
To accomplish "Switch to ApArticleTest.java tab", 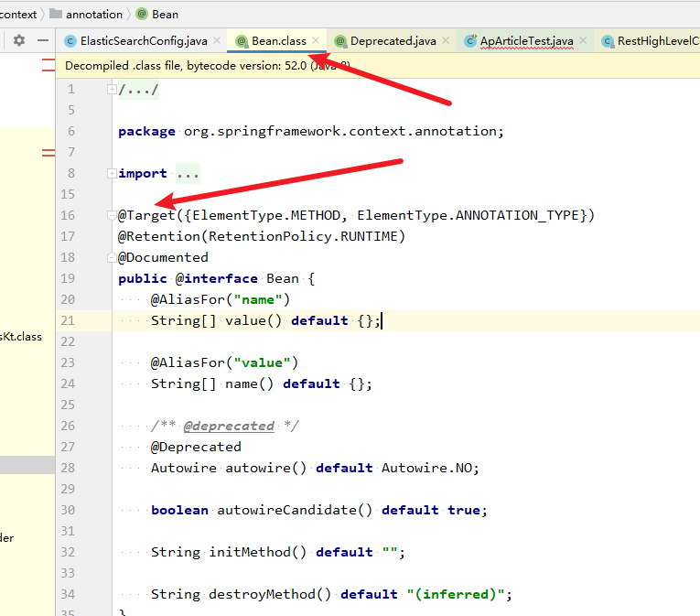I will [526, 41].
